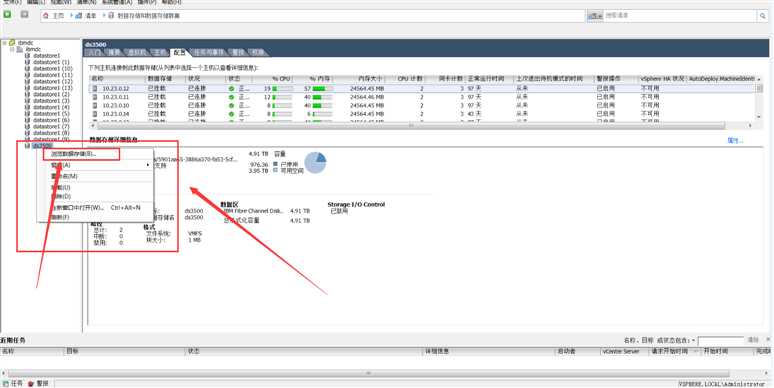Choose 在新窗口中打开(W)... in the context menu
The height and width of the screenshot is (388, 774).
pyautogui.click(x=96, y=208)
